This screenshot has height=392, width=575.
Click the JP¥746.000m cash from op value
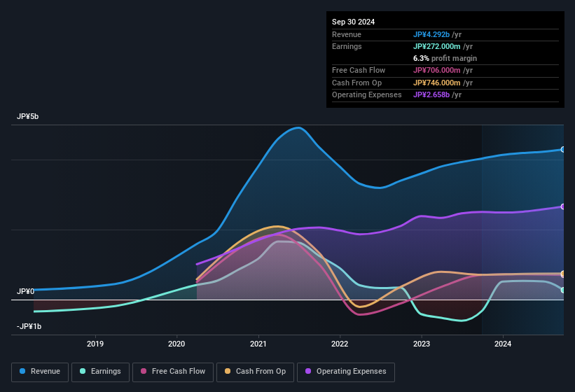click(437, 83)
